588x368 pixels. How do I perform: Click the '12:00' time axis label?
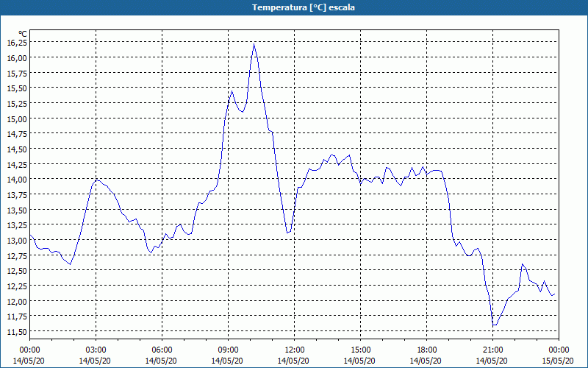click(295, 350)
